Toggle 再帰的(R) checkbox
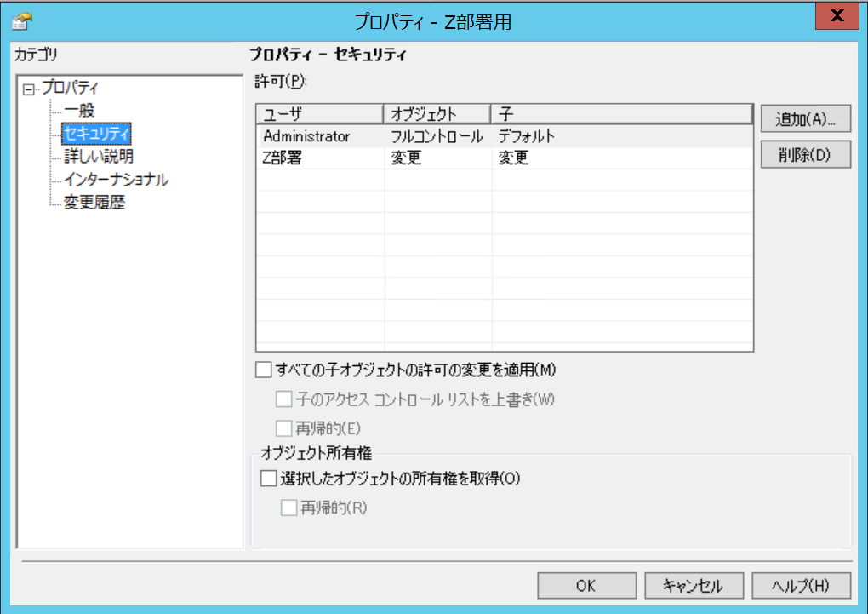Viewport: 868px width, 614px height. (x=289, y=508)
